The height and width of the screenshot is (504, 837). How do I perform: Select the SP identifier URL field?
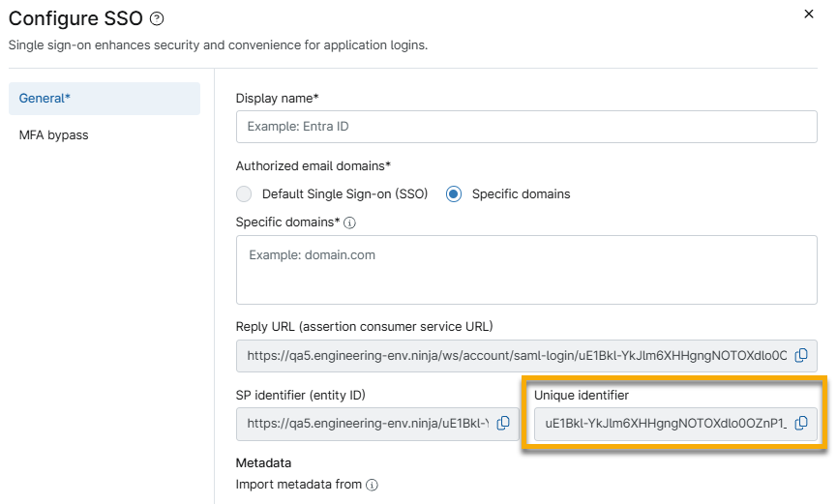pos(377,424)
